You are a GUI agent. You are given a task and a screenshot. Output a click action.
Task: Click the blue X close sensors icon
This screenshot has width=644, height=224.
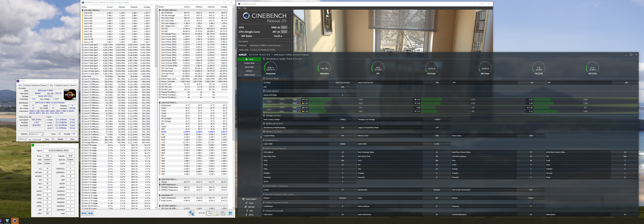(230, 213)
